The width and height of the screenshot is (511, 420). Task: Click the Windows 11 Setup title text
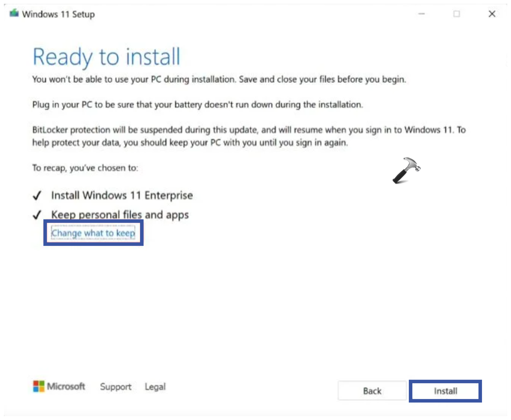point(58,14)
